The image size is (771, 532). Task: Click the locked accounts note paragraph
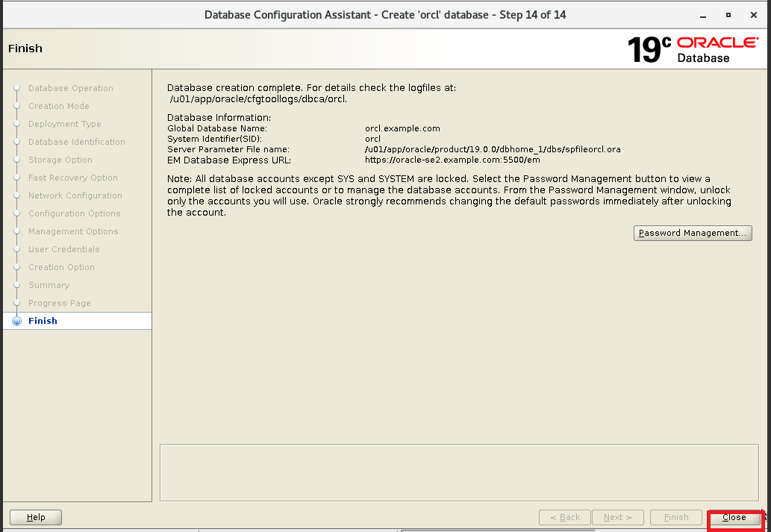pyautogui.click(x=449, y=195)
